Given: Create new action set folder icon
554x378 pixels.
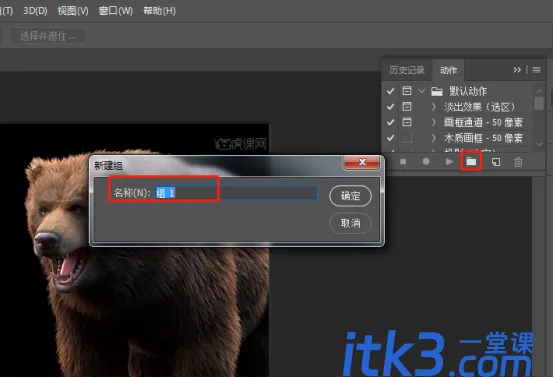Looking at the screenshot, I should tap(471, 162).
